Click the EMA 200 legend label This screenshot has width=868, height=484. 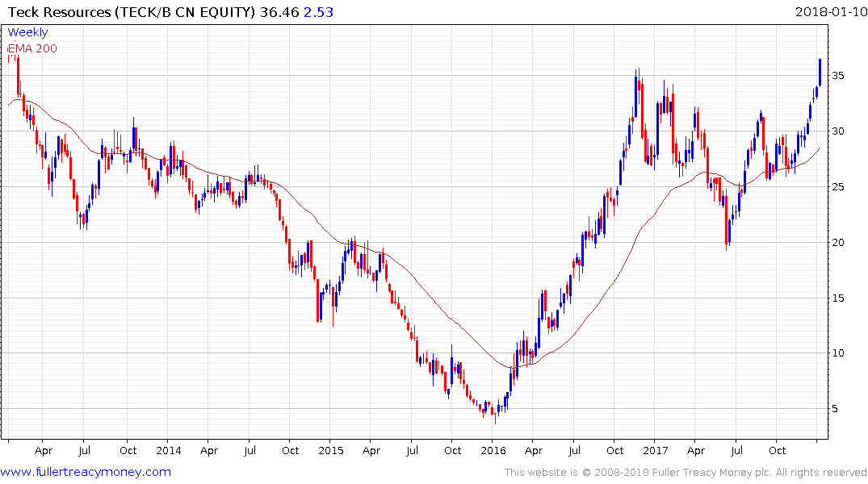(x=32, y=48)
